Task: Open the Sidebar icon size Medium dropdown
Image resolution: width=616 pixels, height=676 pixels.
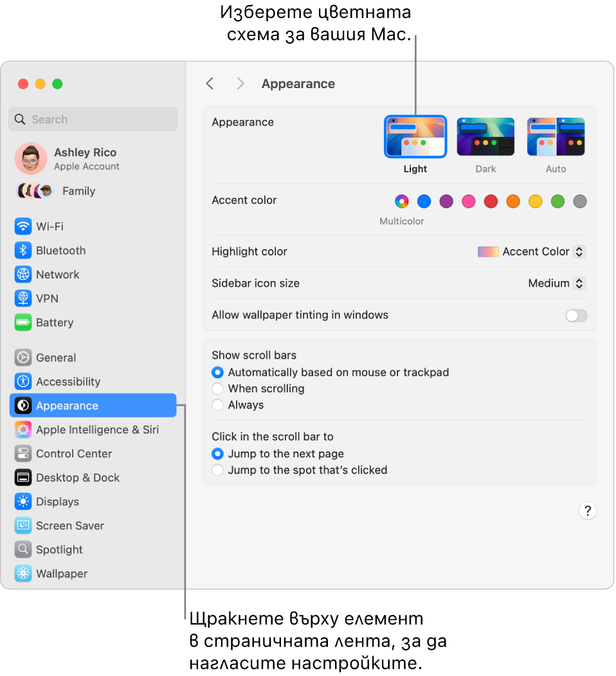Action: pos(556,283)
